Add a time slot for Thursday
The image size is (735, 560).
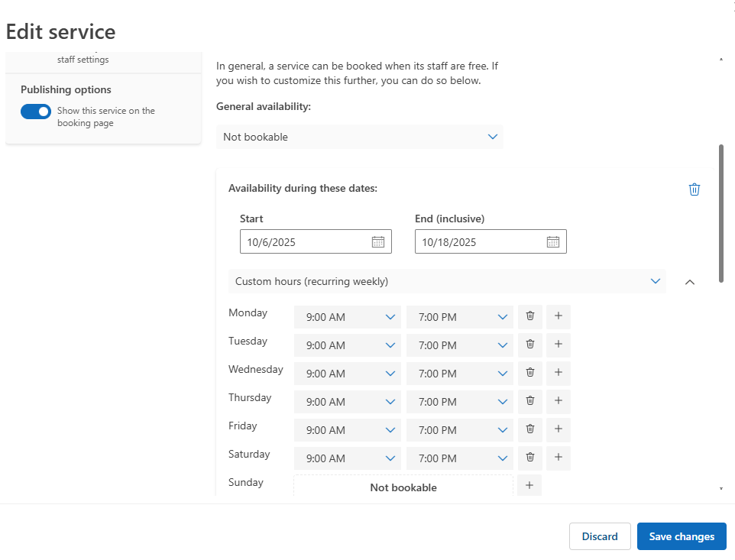point(559,401)
